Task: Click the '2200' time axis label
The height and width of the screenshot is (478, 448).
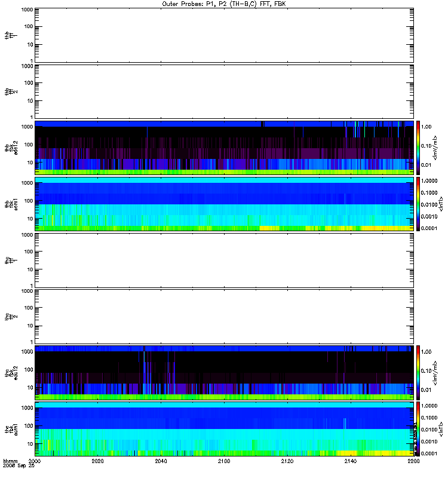Action: coord(413,461)
